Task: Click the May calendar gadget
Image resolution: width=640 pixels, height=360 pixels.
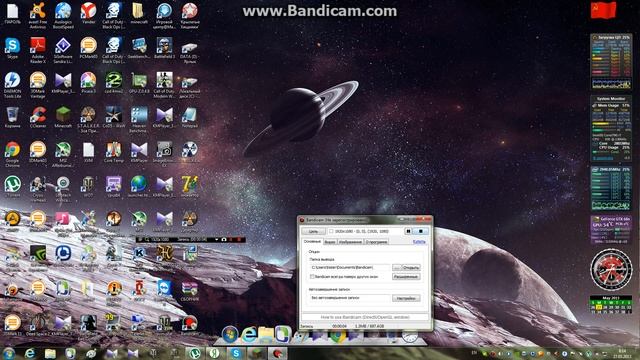Action: click(x=611, y=304)
